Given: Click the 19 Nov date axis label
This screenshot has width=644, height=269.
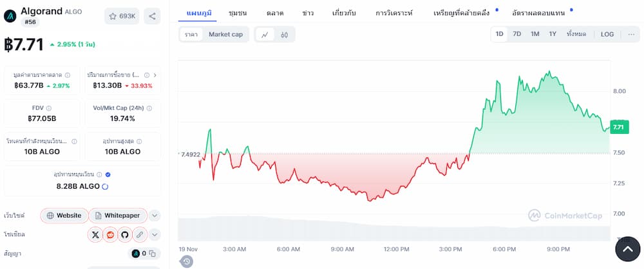Looking at the screenshot, I should (189, 249).
